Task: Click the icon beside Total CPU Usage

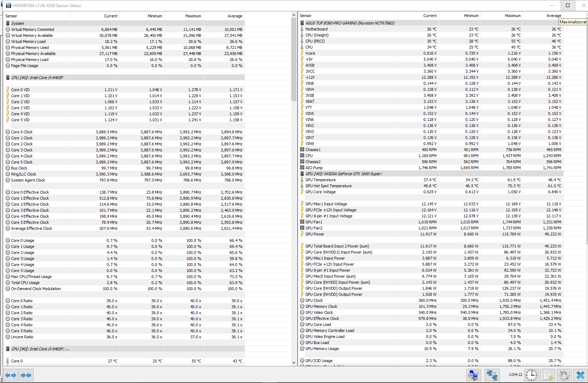Action: coord(8,283)
